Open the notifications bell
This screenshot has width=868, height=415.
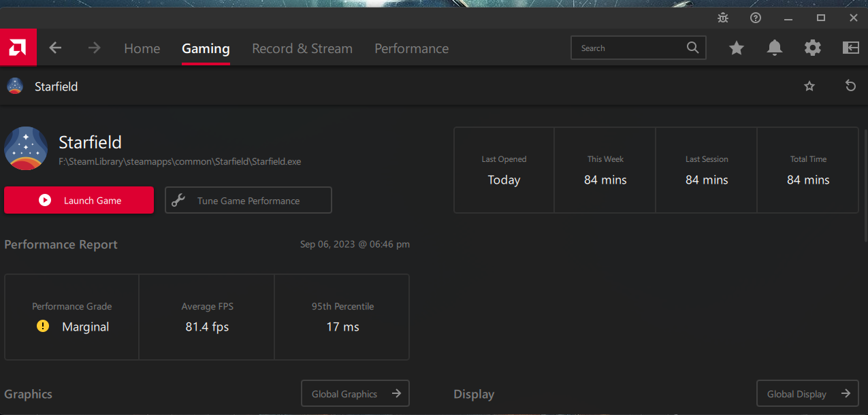pos(775,48)
